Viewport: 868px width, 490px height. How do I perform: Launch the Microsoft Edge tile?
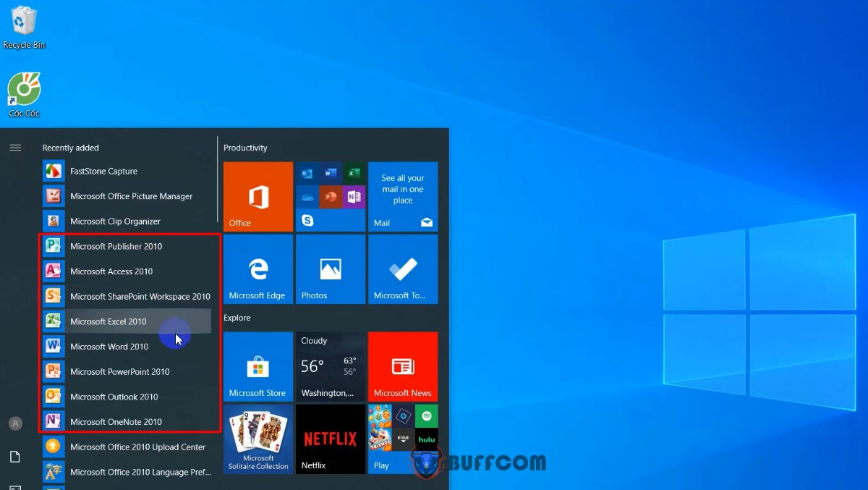pos(258,269)
